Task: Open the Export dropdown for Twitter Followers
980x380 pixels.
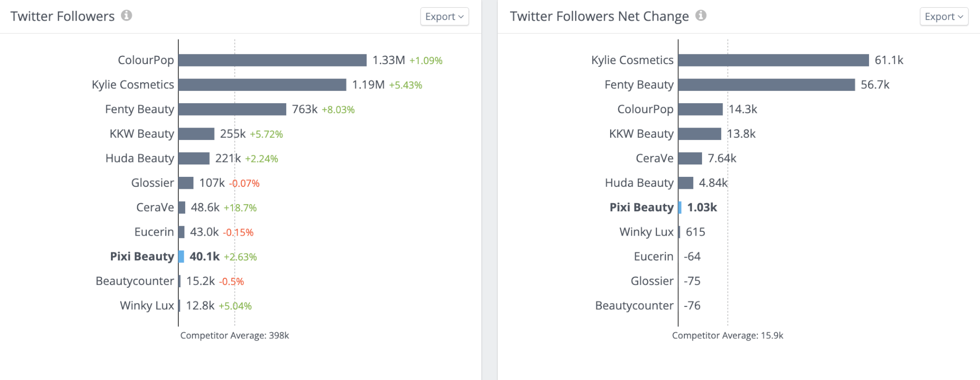Action: [444, 16]
